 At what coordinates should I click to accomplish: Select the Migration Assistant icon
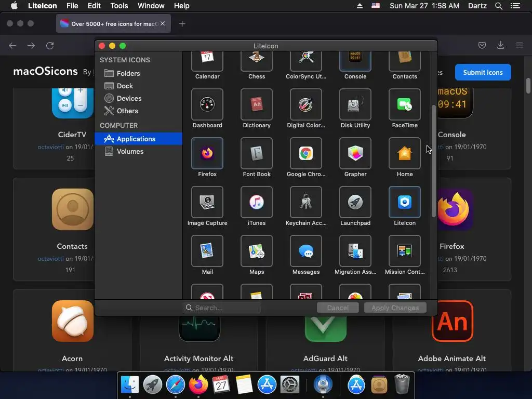(x=355, y=251)
